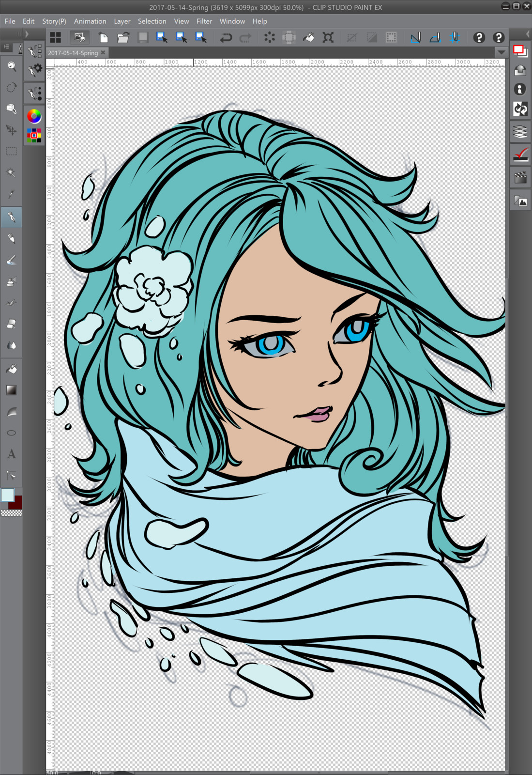
Task: Toggle Snap to Grid
Action: click(455, 37)
